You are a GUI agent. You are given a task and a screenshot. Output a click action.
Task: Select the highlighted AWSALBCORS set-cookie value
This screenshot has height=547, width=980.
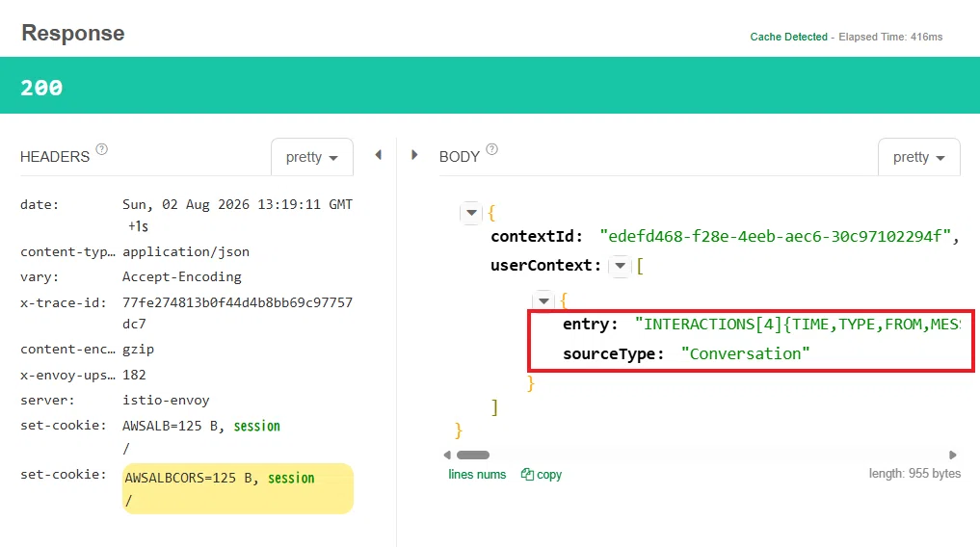[237, 489]
